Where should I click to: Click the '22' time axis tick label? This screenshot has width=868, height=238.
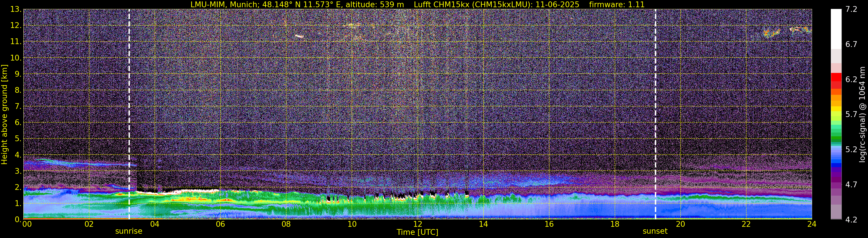(746, 224)
